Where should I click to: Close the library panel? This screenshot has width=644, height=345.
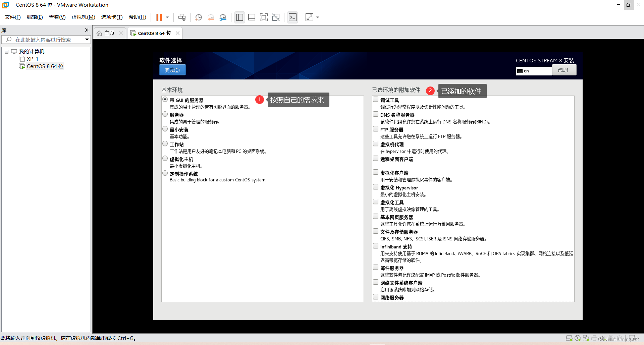coord(87,30)
